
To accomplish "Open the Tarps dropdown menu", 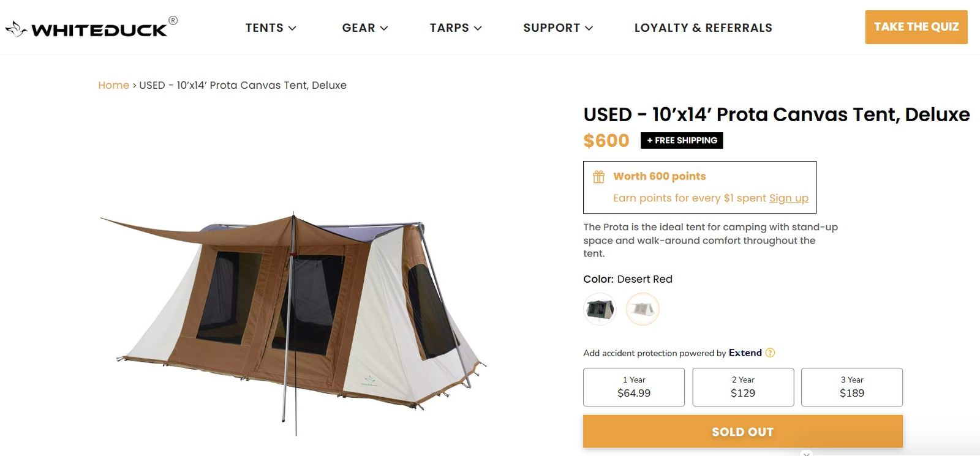I will pyautogui.click(x=455, y=28).
